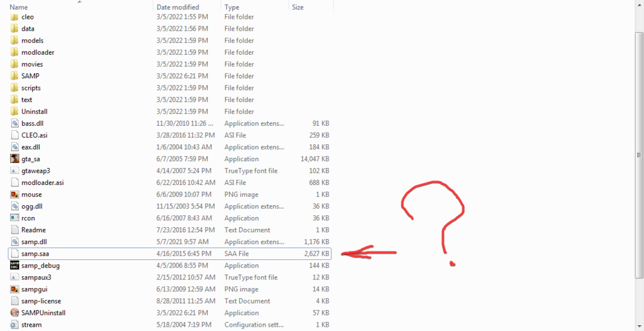Click the rcon application icon
The image size is (644, 331).
(x=14, y=218)
